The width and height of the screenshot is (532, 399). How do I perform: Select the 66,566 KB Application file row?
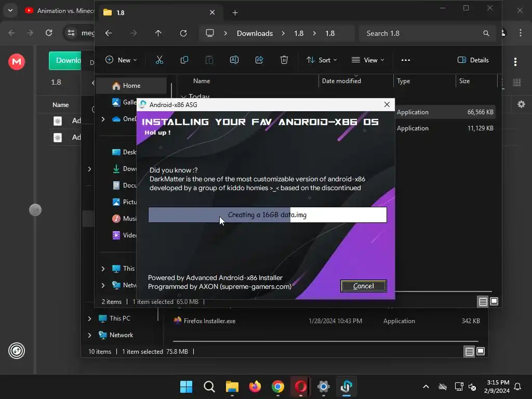(445, 112)
